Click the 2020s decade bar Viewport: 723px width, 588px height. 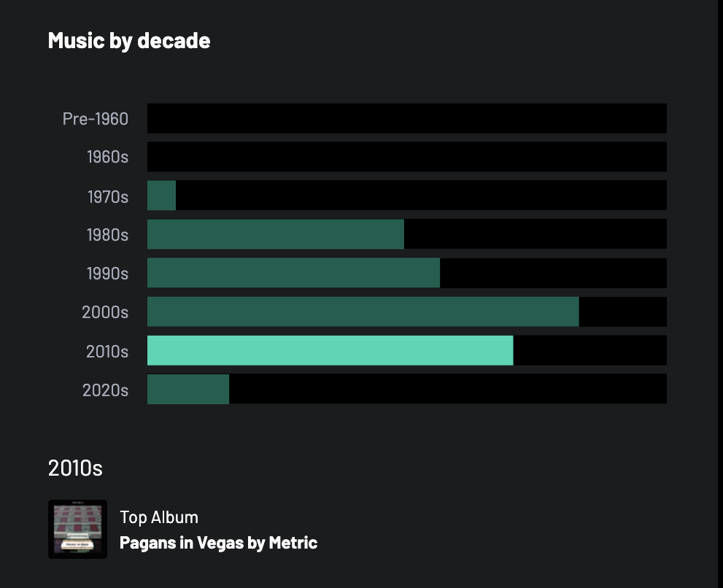pyautogui.click(x=188, y=389)
